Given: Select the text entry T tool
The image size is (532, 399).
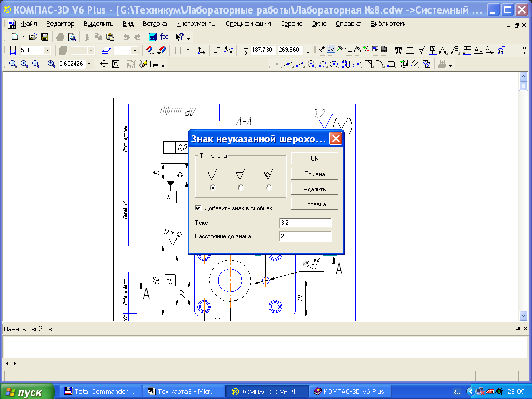Looking at the screenshot, I should (398, 50).
